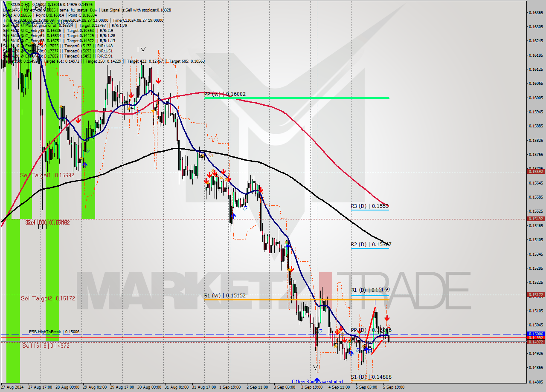Click the 0.15765 price axis label
This screenshot has height=392, width=546.
pyautogui.click(x=536, y=154)
